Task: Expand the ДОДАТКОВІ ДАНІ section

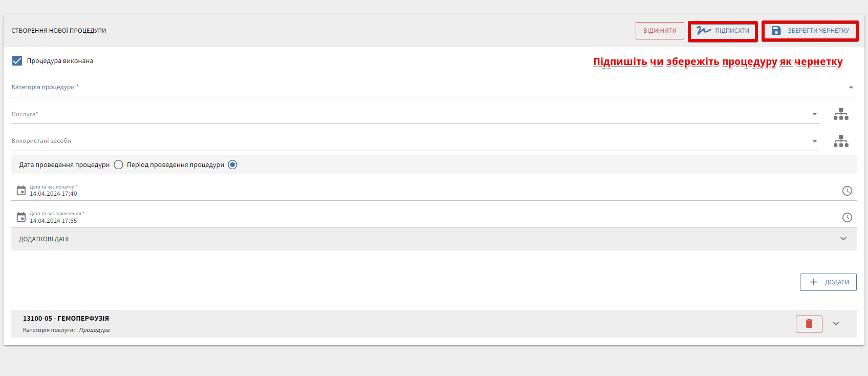Action: [843, 239]
